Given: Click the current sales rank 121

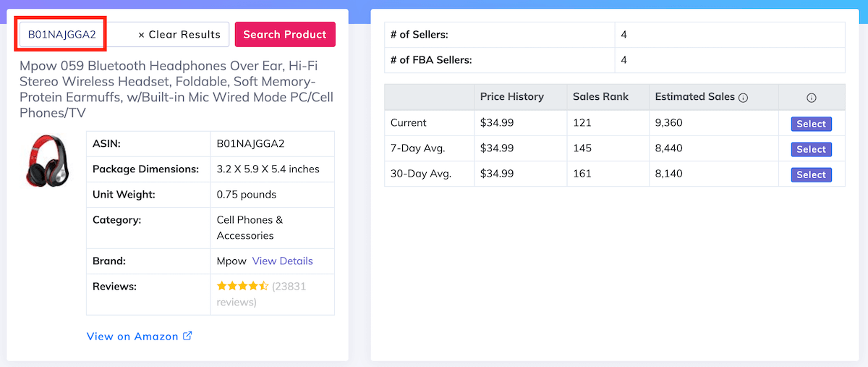Looking at the screenshot, I should pos(582,122).
